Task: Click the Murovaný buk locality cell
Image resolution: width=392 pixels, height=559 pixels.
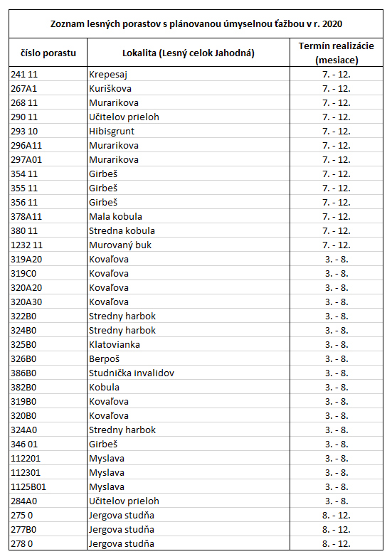Action: [189, 245]
